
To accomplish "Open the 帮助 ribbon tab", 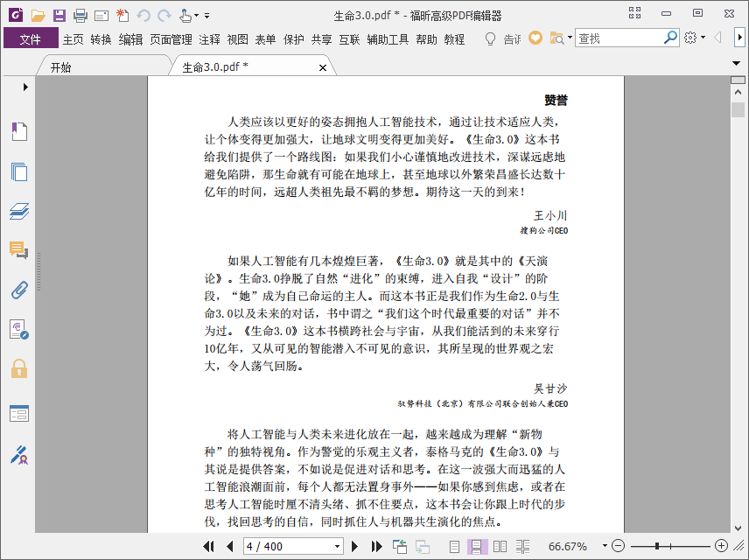I will point(426,39).
